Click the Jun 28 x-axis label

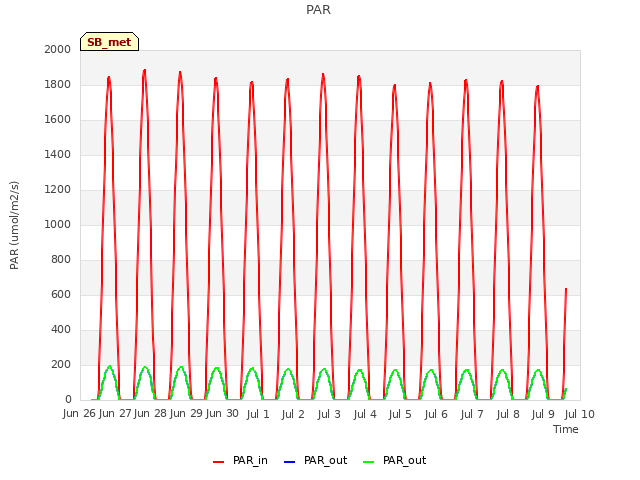pos(151,414)
